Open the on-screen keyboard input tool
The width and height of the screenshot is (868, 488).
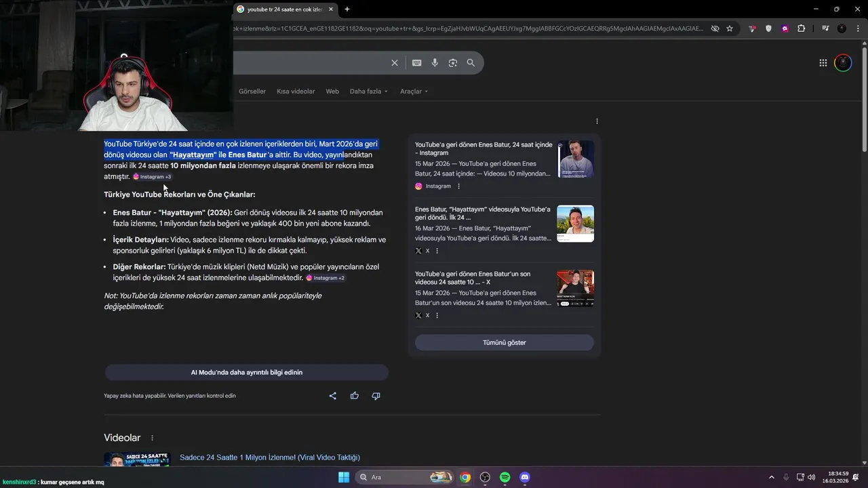coord(416,63)
